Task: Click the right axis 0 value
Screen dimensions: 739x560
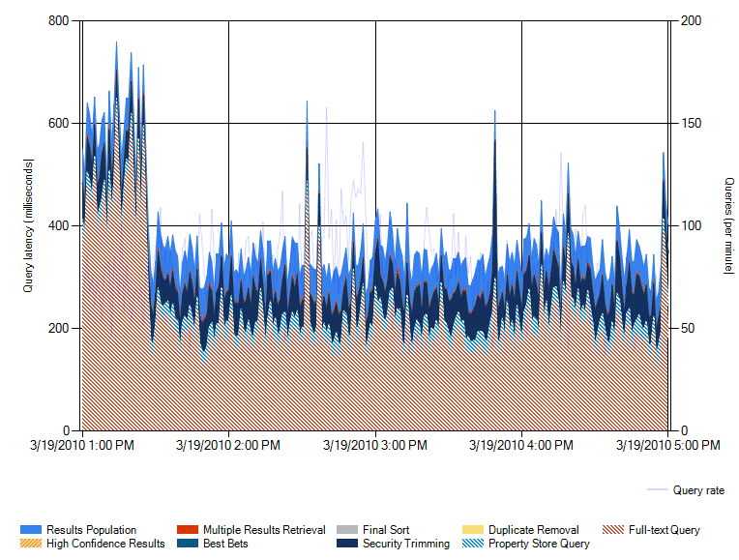Action: click(684, 430)
